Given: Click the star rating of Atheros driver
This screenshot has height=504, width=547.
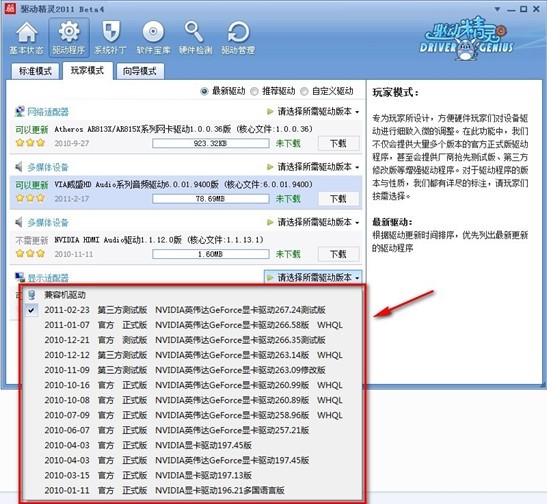Looking at the screenshot, I should (x=30, y=143).
